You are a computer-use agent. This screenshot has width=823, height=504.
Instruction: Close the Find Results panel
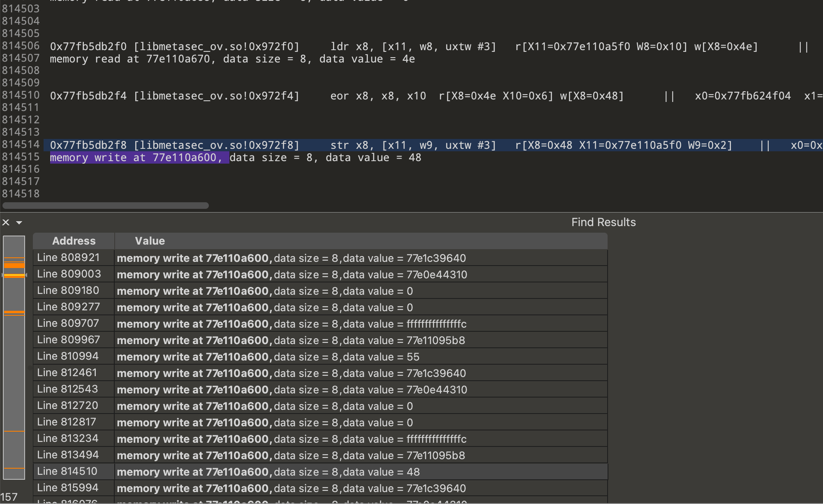6,222
